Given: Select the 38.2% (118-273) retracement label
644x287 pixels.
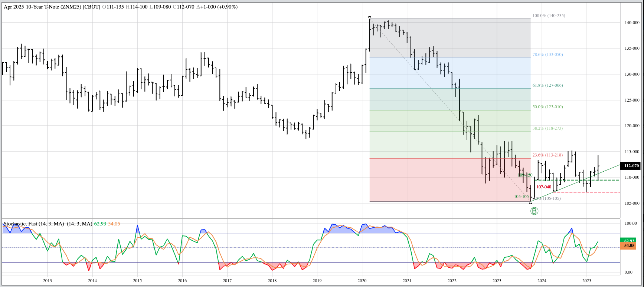Looking at the screenshot, I should [x=547, y=128].
